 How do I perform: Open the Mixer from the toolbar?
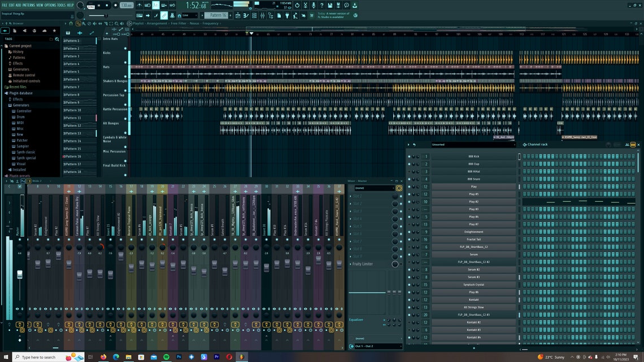263,16
